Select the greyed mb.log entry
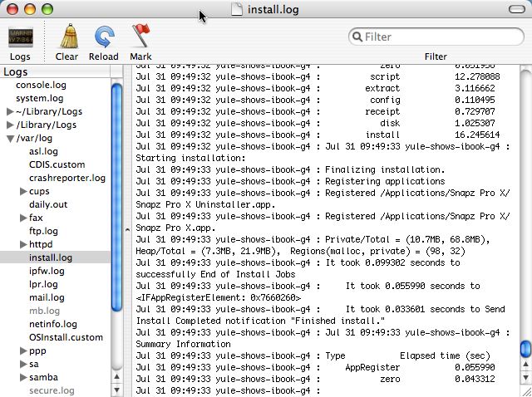 44,311
